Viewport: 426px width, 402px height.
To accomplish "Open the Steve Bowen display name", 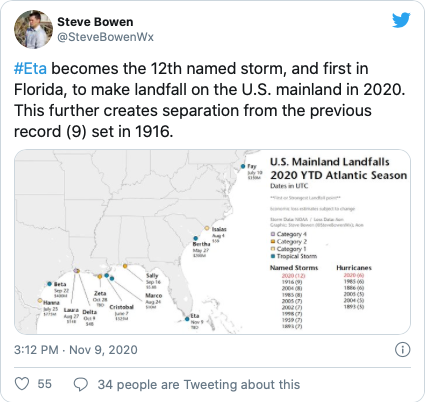I will point(95,22).
